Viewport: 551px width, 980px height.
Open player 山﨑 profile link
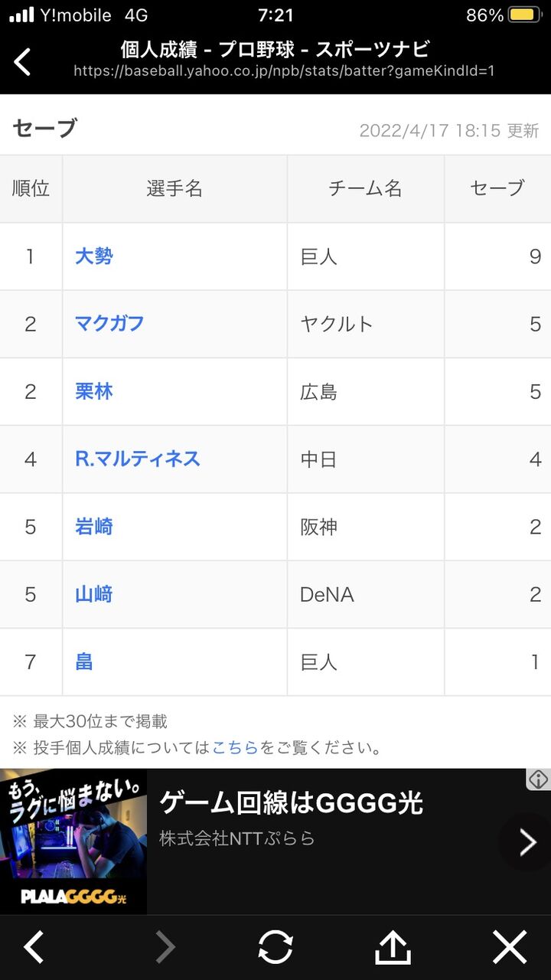93,593
